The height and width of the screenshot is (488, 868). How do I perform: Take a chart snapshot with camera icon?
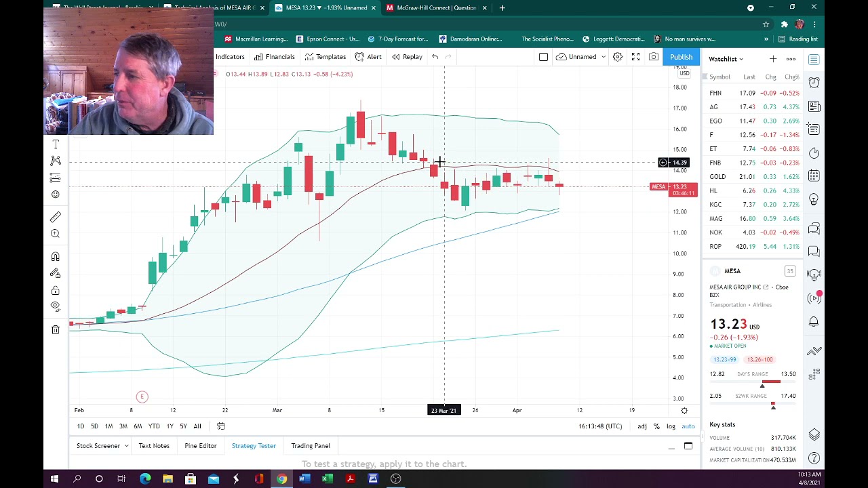654,57
